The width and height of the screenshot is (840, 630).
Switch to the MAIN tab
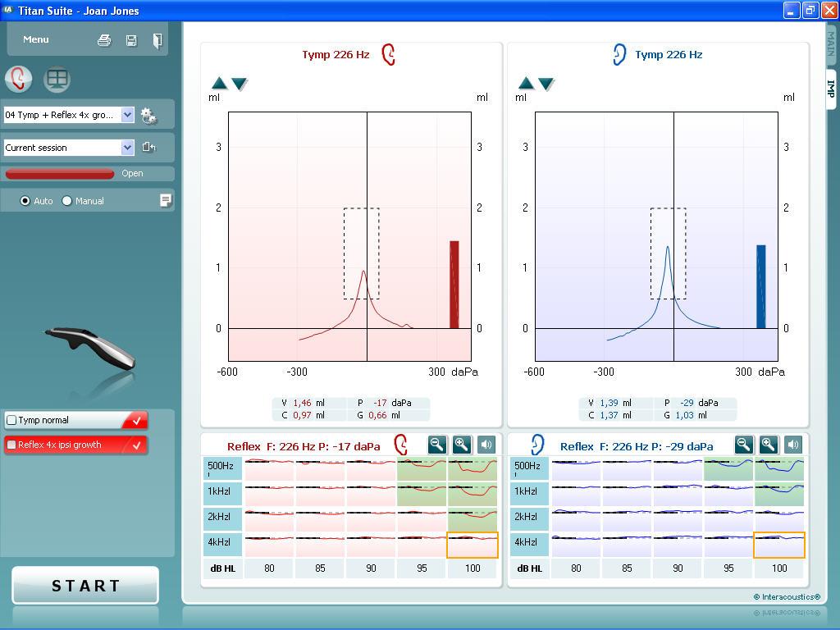(831, 44)
